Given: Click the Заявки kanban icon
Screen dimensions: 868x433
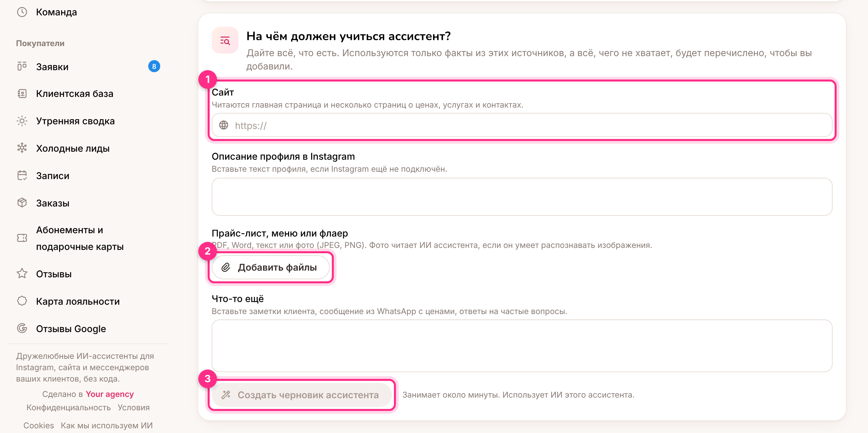Looking at the screenshot, I should (22, 66).
